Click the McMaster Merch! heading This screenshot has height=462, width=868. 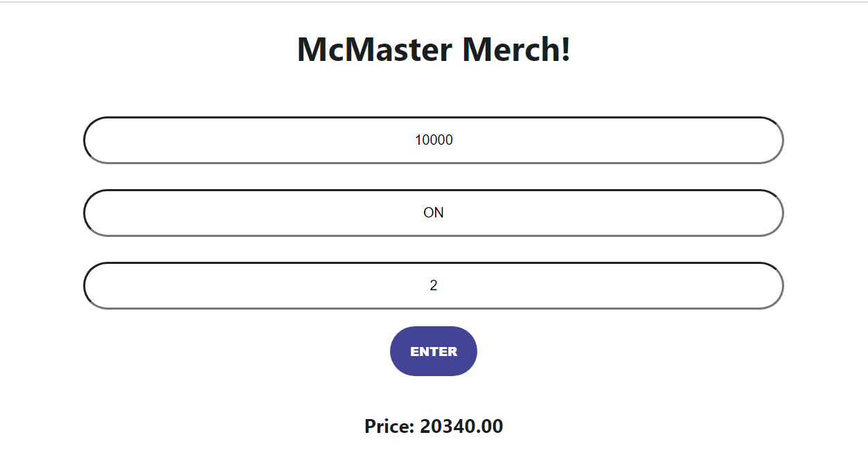tap(433, 48)
